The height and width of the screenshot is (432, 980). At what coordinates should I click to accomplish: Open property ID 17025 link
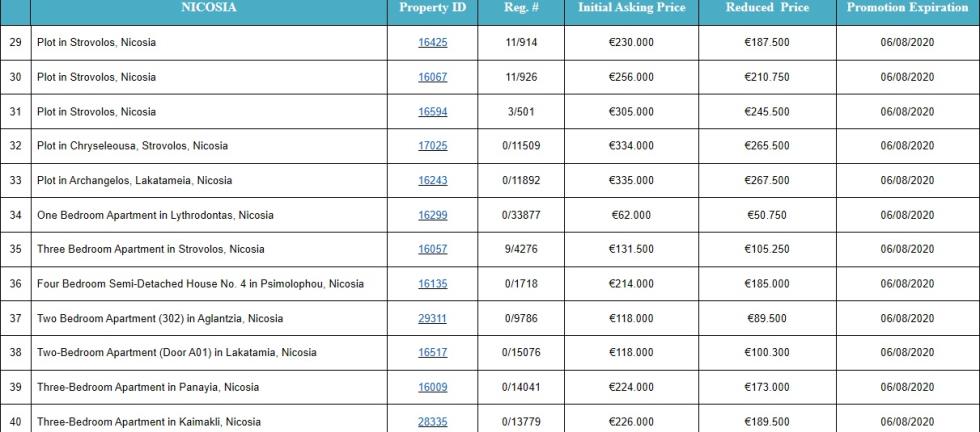point(432,146)
